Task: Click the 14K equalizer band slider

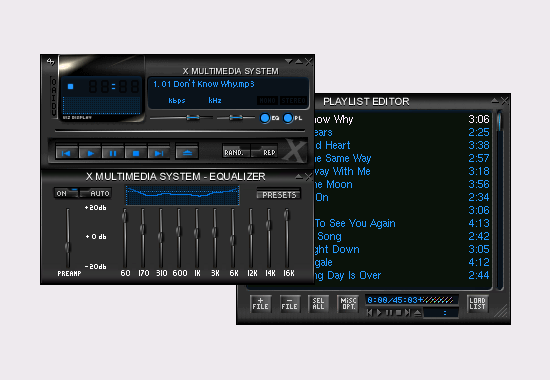Action: 269,239
